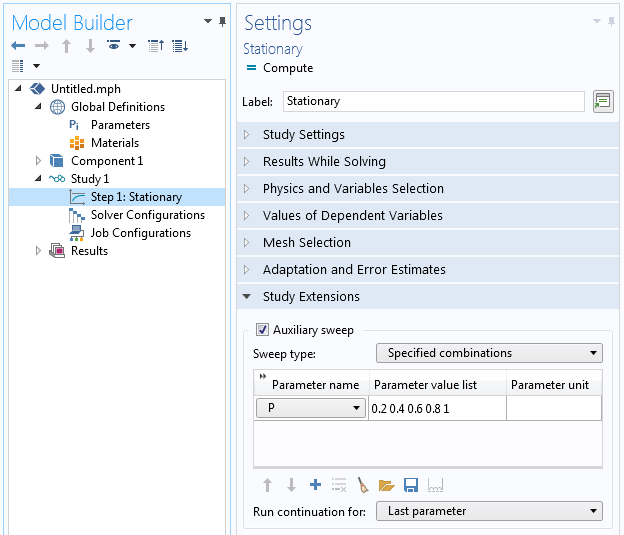The width and height of the screenshot is (624, 535).
Task: Open the Sweep type dropdown
Action: [489, 353]
